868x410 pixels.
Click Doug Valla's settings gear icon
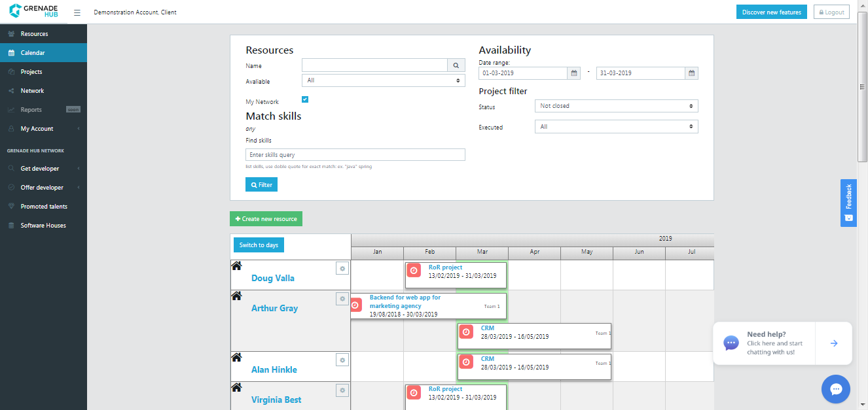(342, 269)
